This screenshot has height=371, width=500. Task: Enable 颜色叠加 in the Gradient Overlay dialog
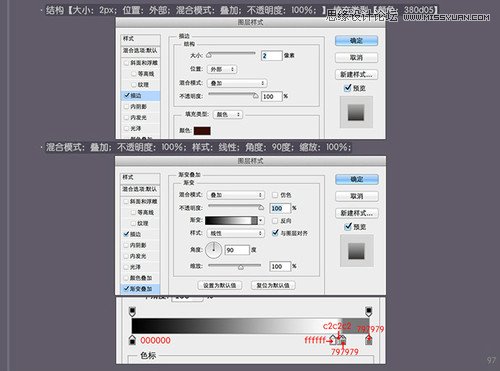[126, 278]
